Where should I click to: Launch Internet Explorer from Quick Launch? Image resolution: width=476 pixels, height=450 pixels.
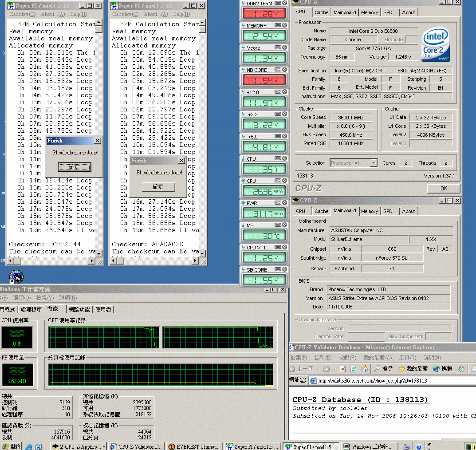click(29, 446)
